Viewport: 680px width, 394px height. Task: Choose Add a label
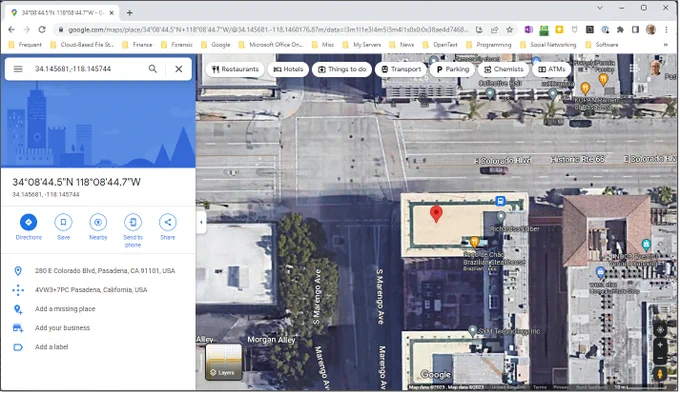[98, 347]
